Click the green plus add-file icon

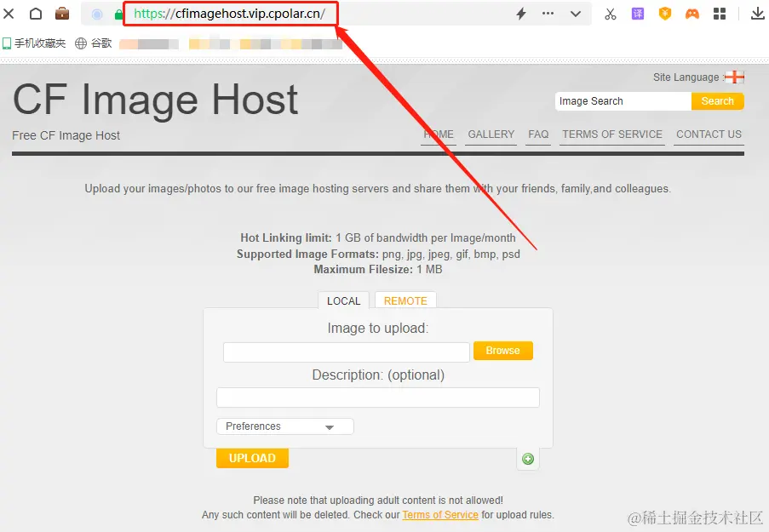(528, 459)
